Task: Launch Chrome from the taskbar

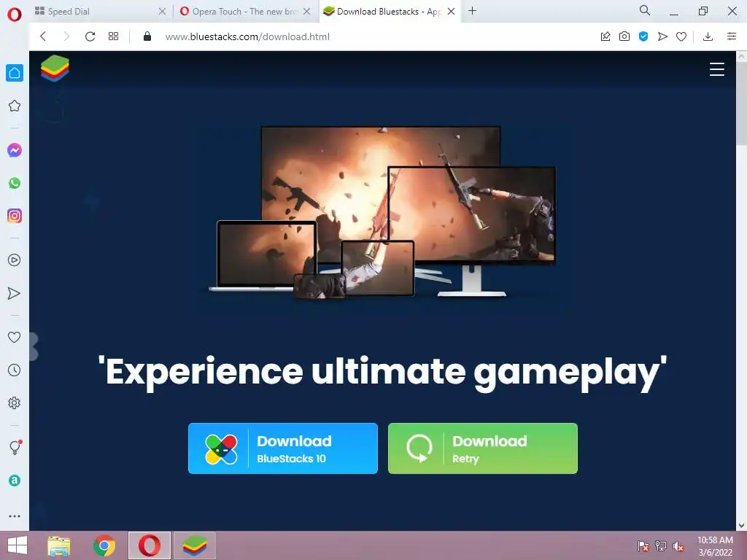Action: tap(104, 545)
